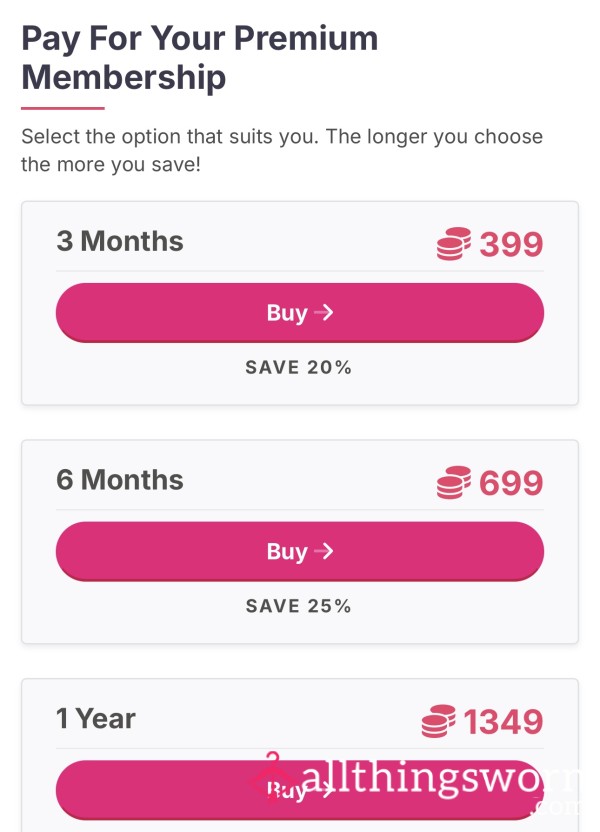The width and height of the screenshot is (600, 832).
Task: Click the coin stack icon beside 1349
Action: (x=438, y=721)
